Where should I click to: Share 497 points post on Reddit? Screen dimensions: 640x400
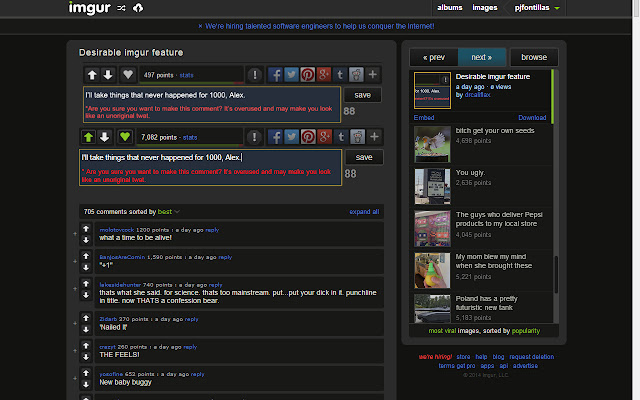coord(356,75)
